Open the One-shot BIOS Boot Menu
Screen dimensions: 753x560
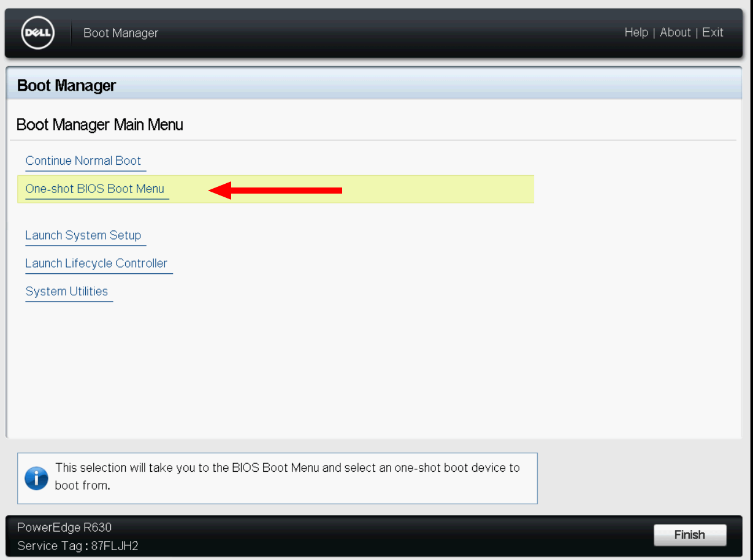(x=95, y=189)
